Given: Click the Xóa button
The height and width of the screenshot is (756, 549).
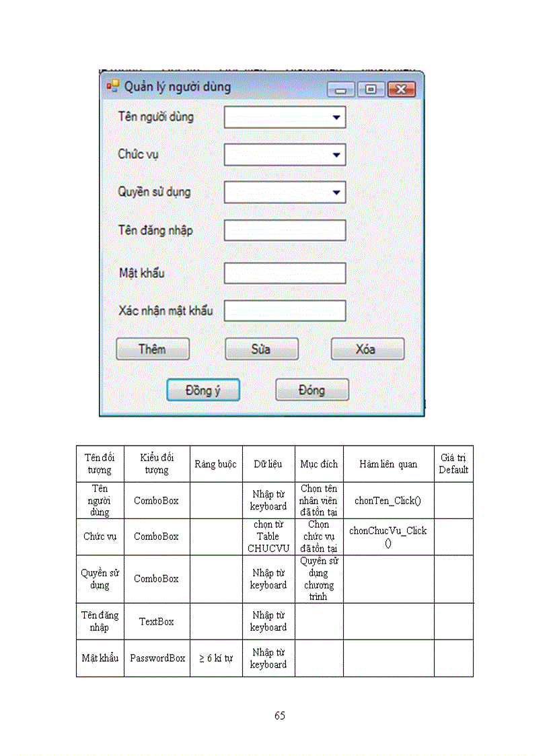Looking at the screenshot, I should [367, 349].
